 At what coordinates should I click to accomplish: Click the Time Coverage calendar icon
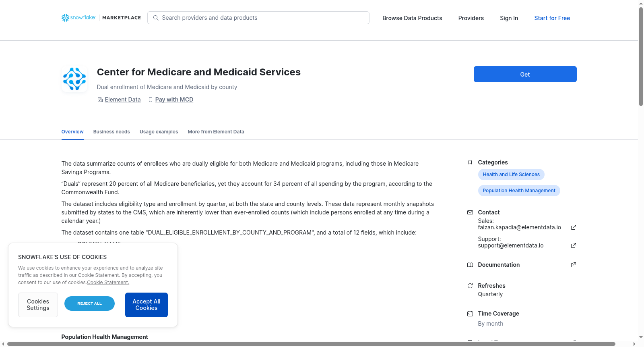pyautogui.click(x=470, y=314)
